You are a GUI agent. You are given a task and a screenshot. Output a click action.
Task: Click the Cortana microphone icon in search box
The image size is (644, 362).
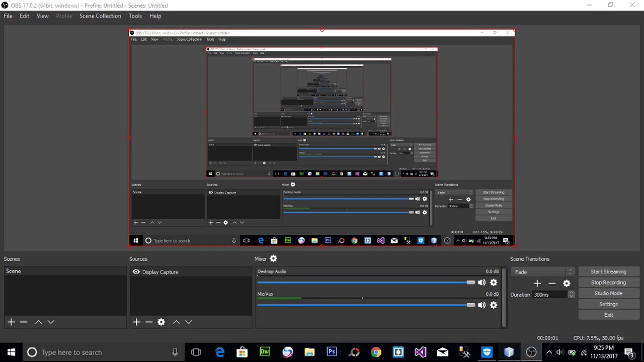tap(175, 352)
